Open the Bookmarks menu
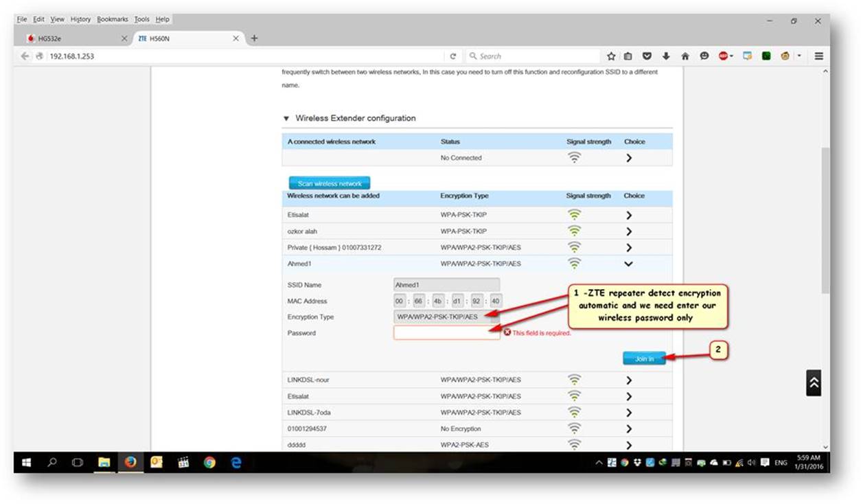 pos(113,19)
